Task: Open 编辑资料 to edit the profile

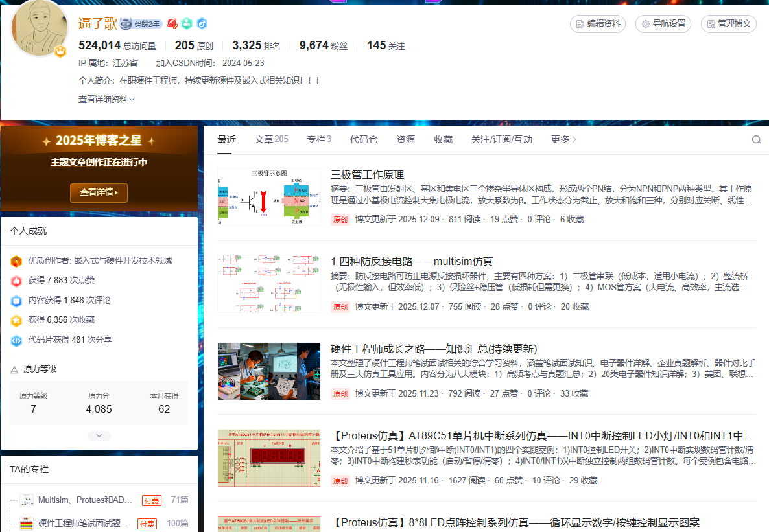Action: point(598,23)
